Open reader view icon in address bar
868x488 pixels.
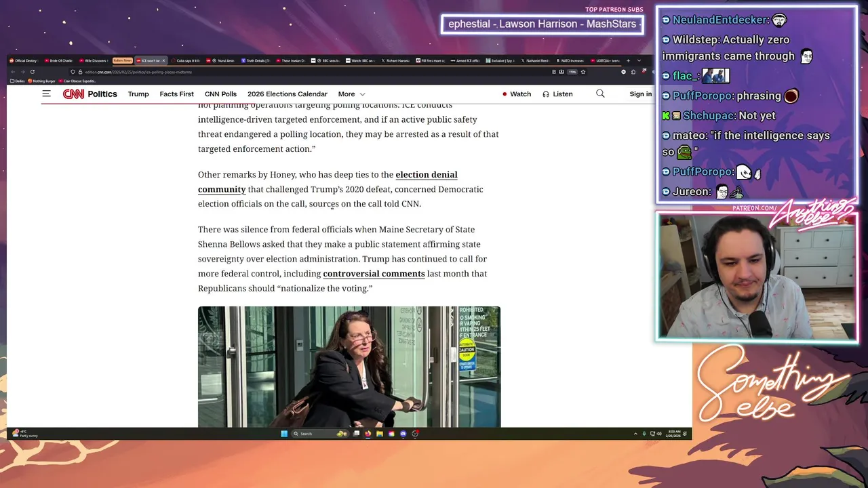tap(553, 72)
